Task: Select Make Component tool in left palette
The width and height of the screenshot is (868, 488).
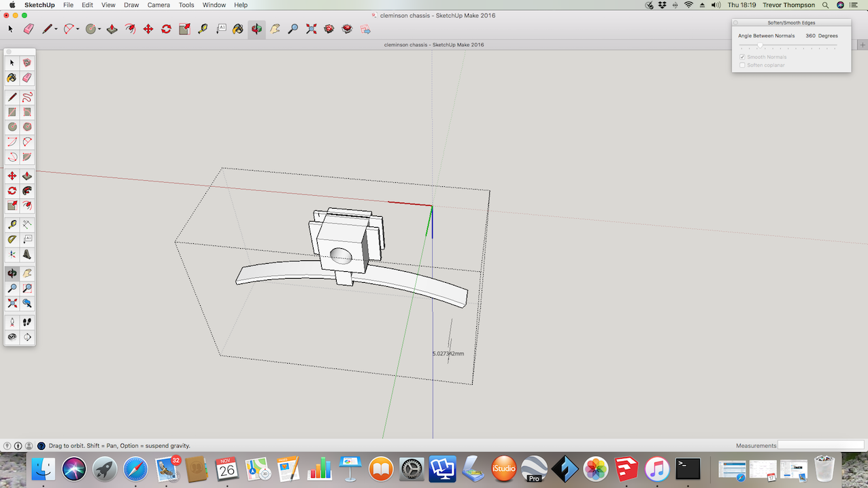Action: coord(27,63)
